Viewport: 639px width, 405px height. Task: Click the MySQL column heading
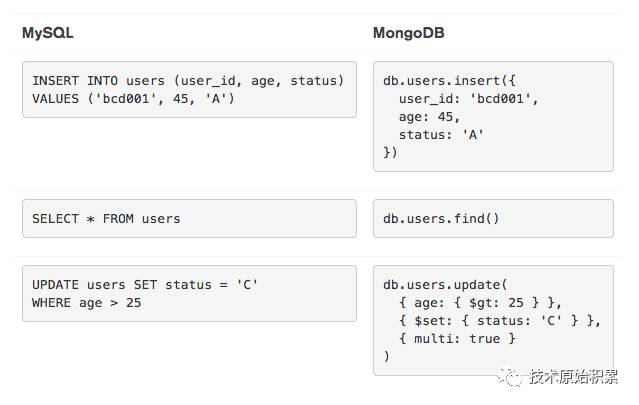(x=47, y=33)
